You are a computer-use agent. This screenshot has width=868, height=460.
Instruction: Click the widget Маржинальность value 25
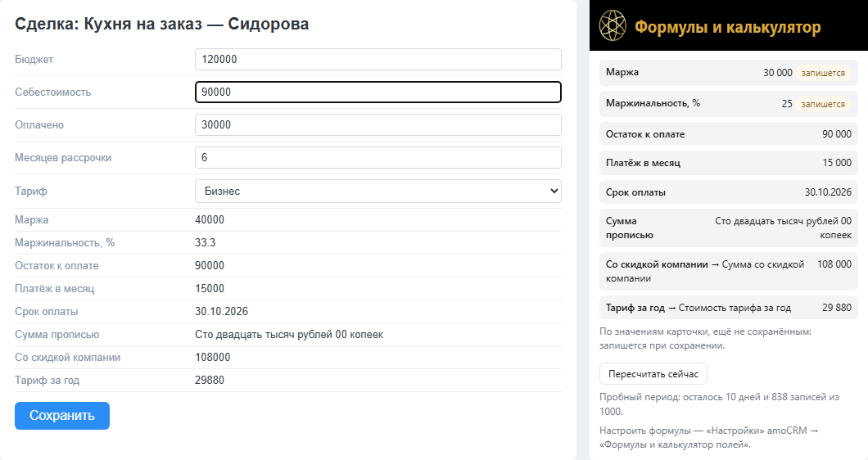click(787, 103)
